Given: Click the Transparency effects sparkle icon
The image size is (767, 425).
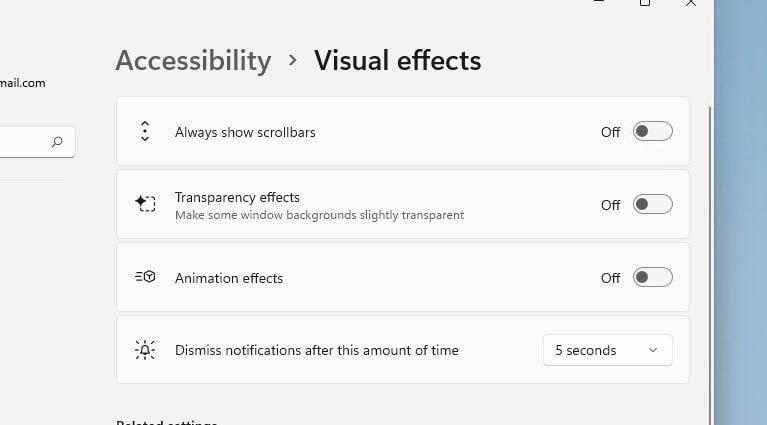Looking at the screenshot, I should 145,204.
